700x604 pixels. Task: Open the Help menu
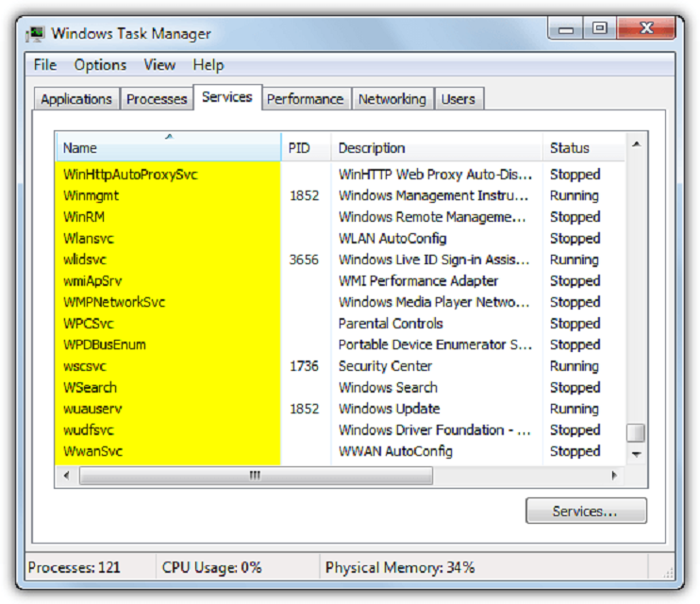[208, 65]
